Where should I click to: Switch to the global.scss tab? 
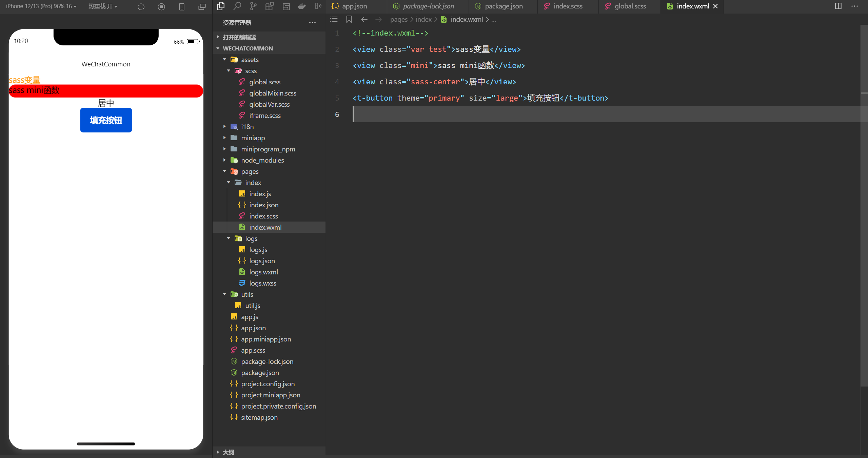point(630,6)
